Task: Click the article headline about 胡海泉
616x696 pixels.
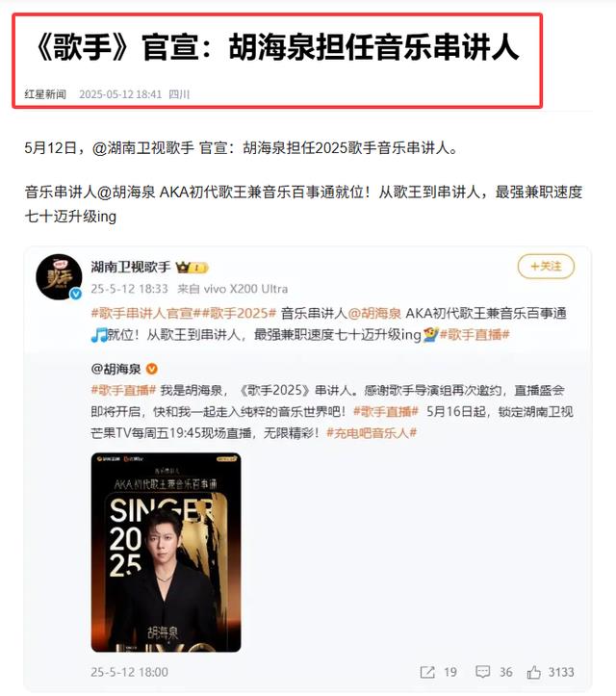Action: pyautogui.click(x=276, y=47)
